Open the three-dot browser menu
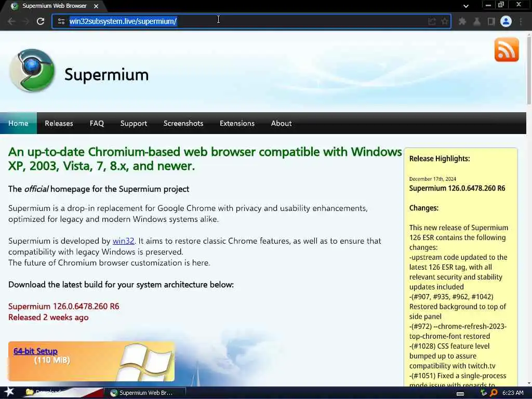Viewport: 532px width, 399px height. [x=521, y=21]
